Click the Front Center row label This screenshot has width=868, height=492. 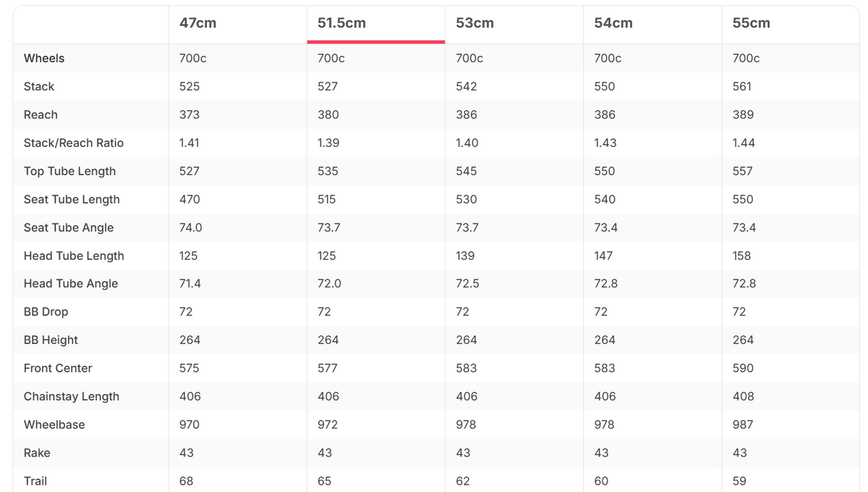(58, 368)
